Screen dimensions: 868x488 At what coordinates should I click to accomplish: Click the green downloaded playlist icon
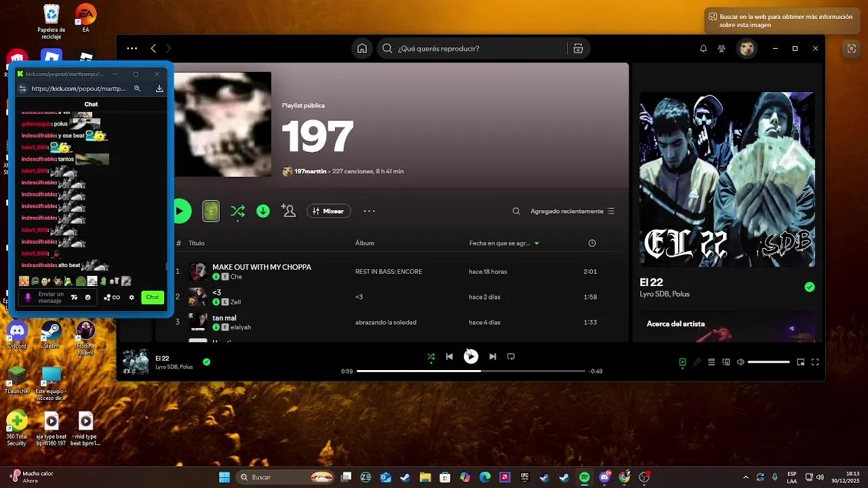[x=263, y=211]
